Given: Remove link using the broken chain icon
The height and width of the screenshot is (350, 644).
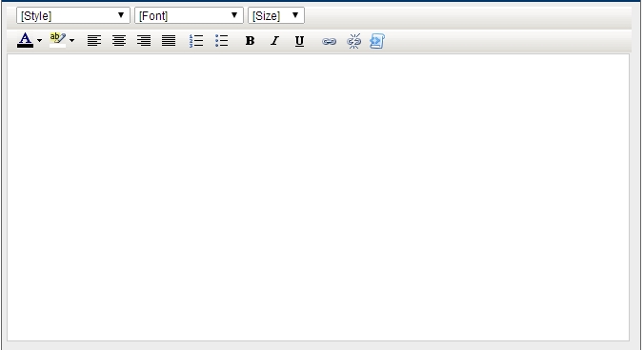Looking at the screenshot, I should [353, 41].
